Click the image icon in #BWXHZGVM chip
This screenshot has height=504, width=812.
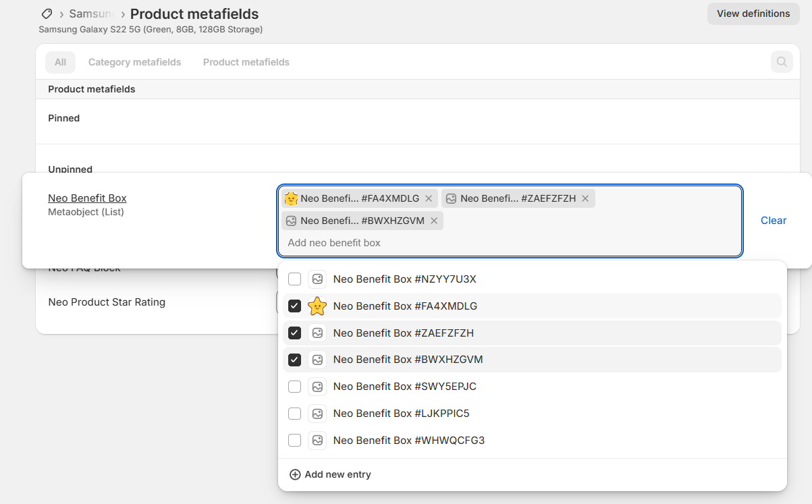pos(291,221)
